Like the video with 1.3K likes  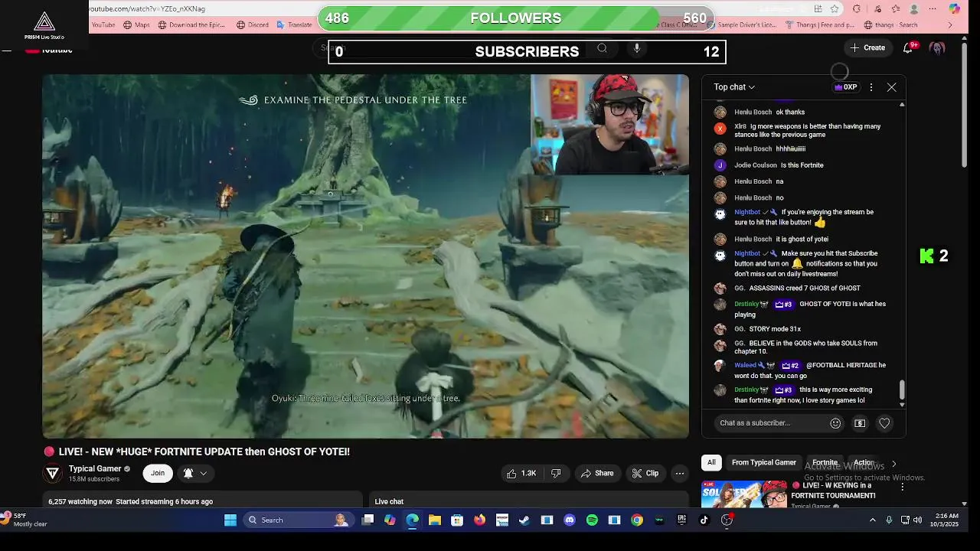click(521, 473)
